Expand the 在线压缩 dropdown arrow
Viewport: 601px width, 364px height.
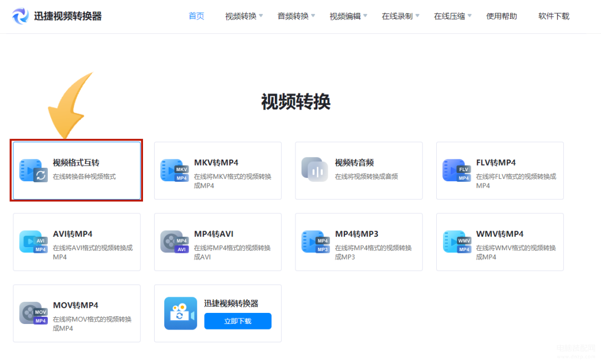pyautogui.click(x=470, y=16)
